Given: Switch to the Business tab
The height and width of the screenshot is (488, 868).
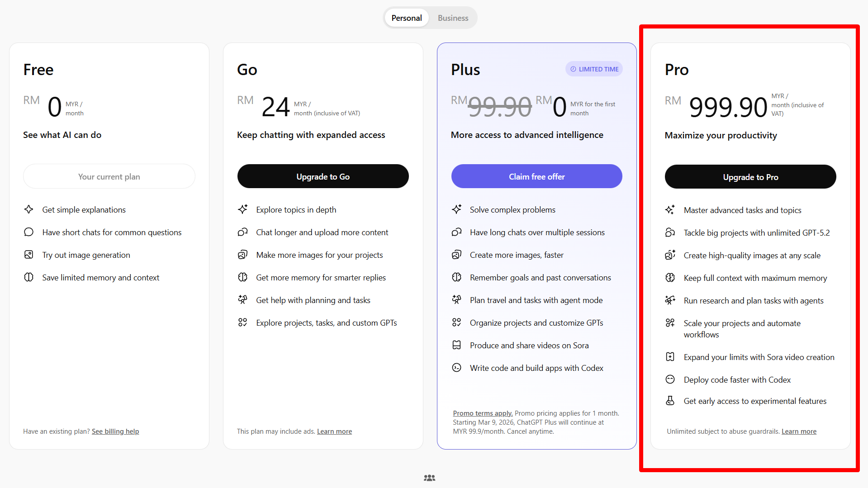Looking at the screenshot, I should pos(453,18).
